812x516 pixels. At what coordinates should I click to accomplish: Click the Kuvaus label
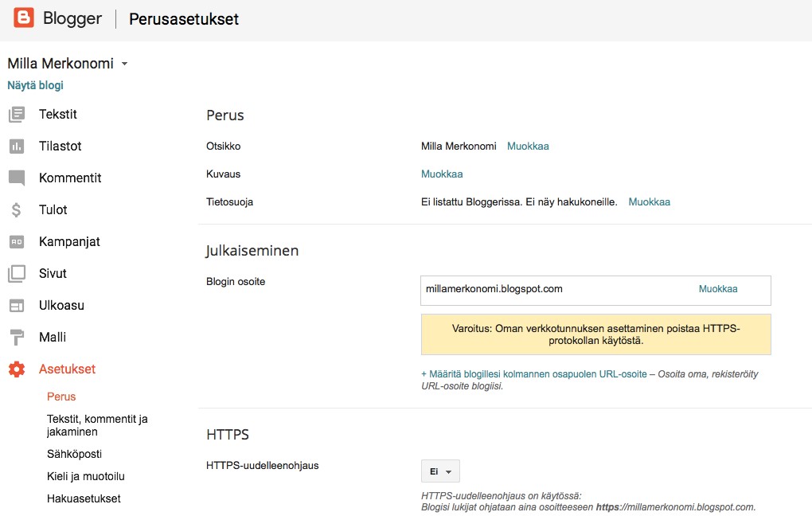[x=223, y=174]
